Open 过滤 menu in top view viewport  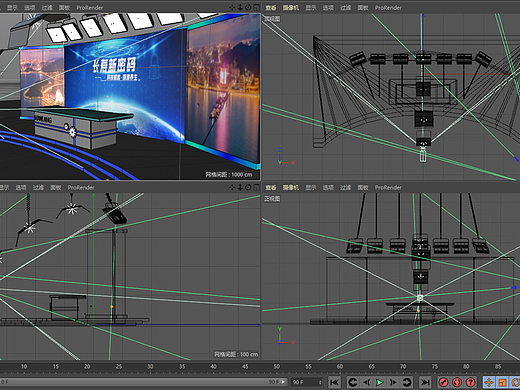pos(345,7)
